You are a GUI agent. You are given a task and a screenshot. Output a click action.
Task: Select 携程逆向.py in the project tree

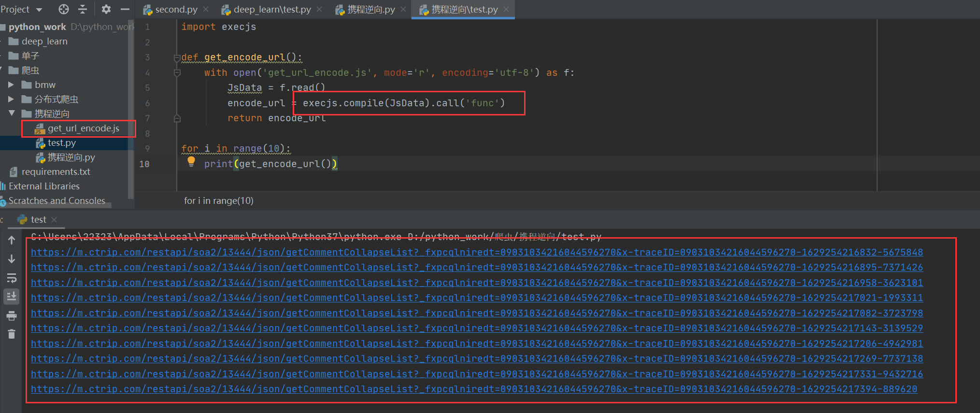point(71,157)
